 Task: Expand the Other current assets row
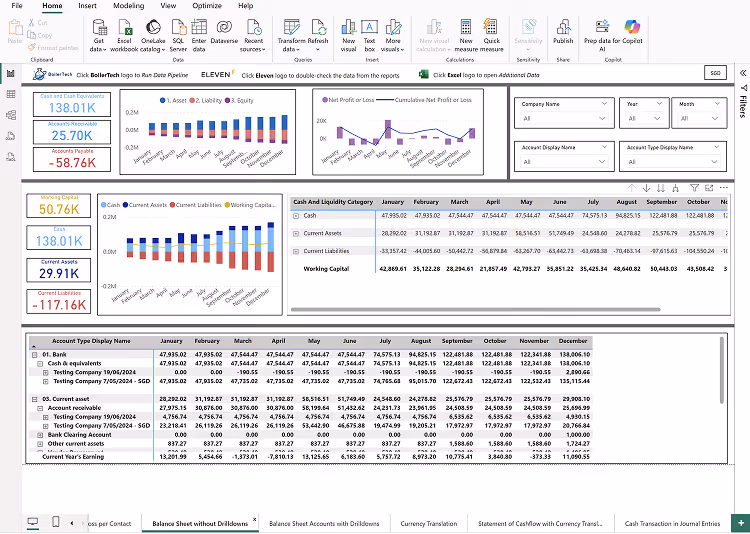coord(40,444)
